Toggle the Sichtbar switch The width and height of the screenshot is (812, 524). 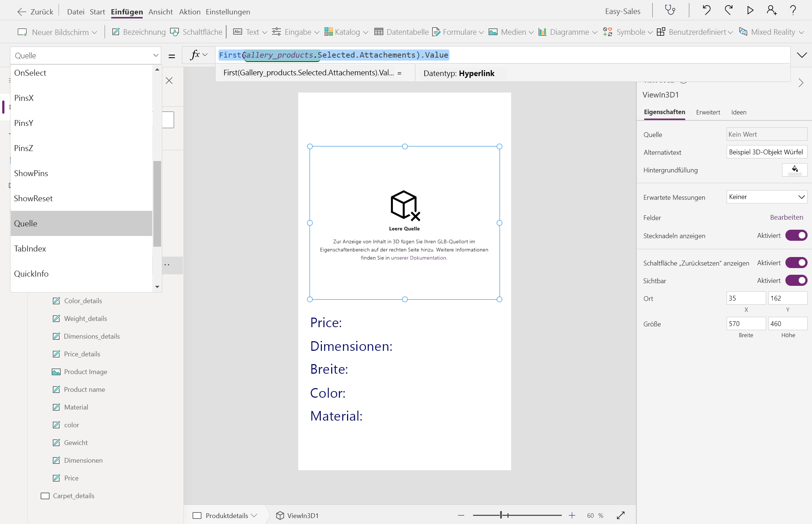pyautogui.click(x=796, y=281)
